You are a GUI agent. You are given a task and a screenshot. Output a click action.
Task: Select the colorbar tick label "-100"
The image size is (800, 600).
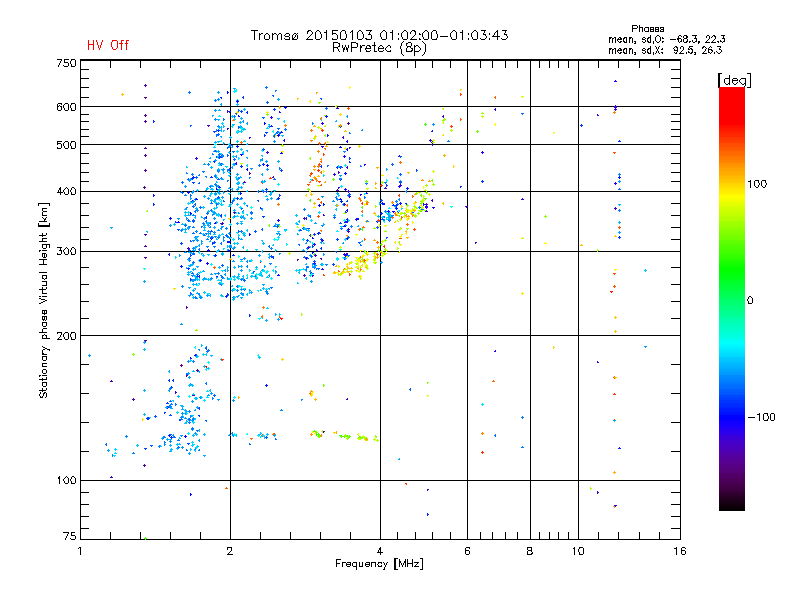pyautogui.click(x=762, y=417)
